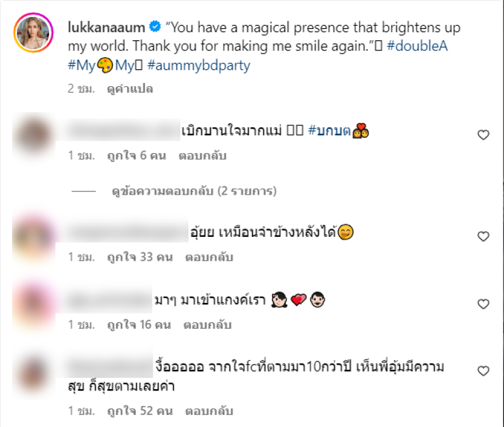This screenshot has height=427, width=504.
Task: Open the #doubleA hashtag
Action: (x=417, y=46)
